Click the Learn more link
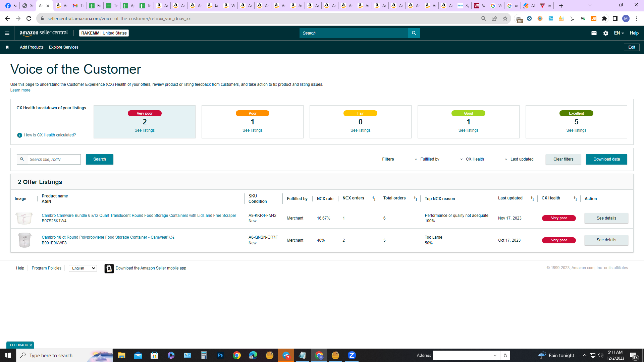 click(x=20, y=90)
